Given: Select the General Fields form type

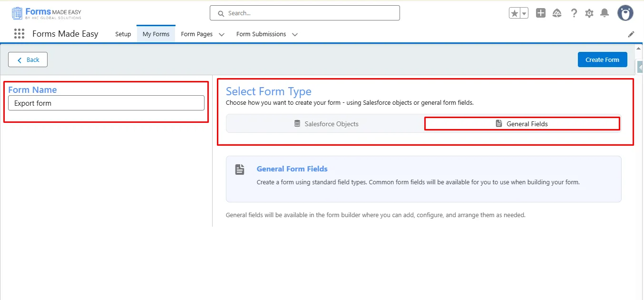Looking at the screenshot, I should [x=522, y=124].
